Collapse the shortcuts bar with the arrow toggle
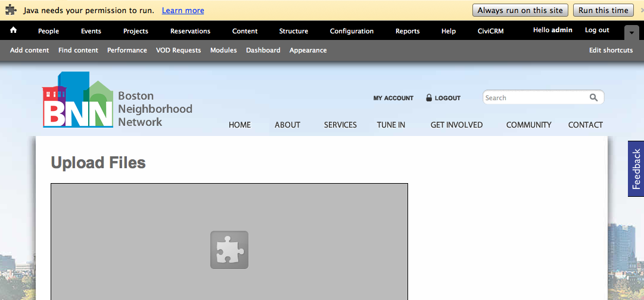The height and width of the screenshot is (300, 644). tap(631, 33)
